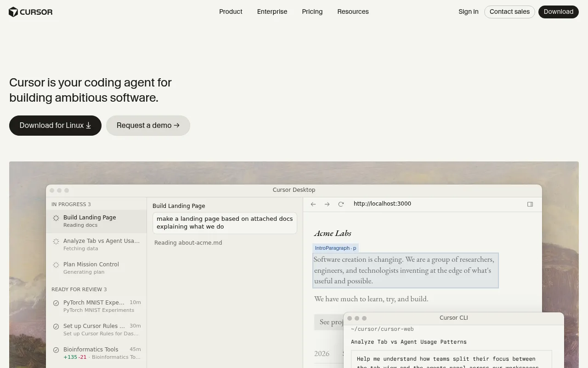Open the Enterprise menu
This screenshot has width=588, height=368.
tap(272, 11)
